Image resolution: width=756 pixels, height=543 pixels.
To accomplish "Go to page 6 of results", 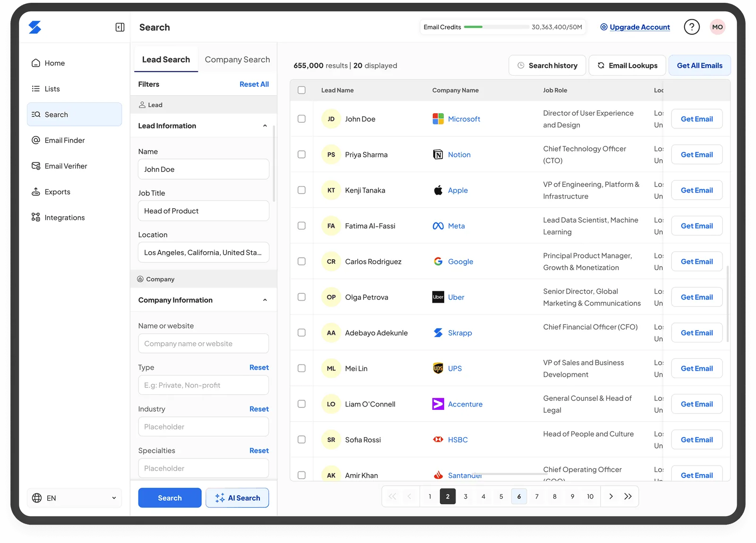I will (x=519, y=496).
